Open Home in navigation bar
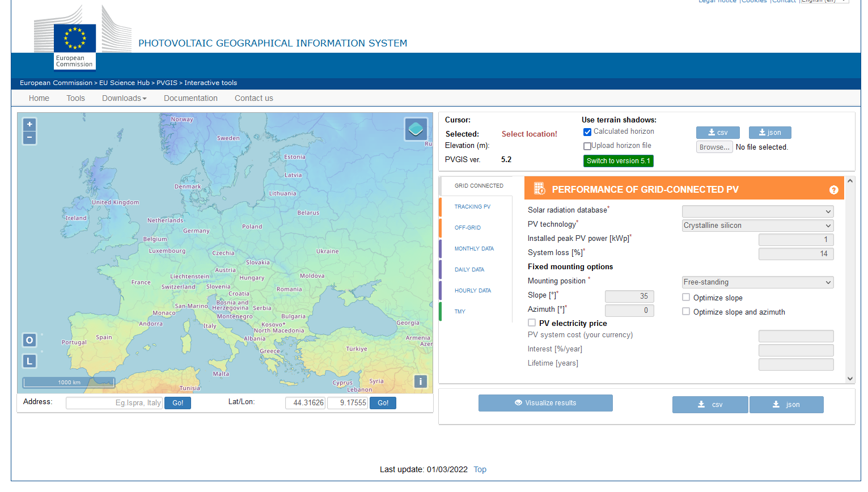 tap(39, 98)
